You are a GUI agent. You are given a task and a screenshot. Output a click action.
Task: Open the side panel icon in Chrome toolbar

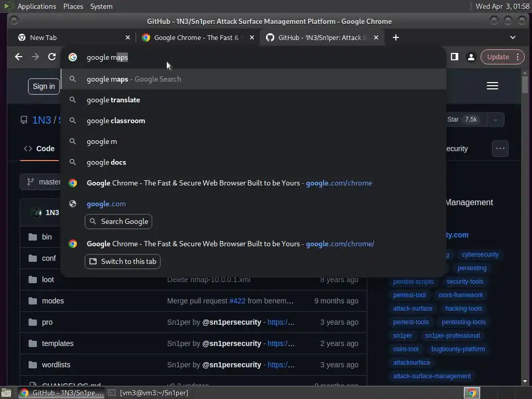455,57
